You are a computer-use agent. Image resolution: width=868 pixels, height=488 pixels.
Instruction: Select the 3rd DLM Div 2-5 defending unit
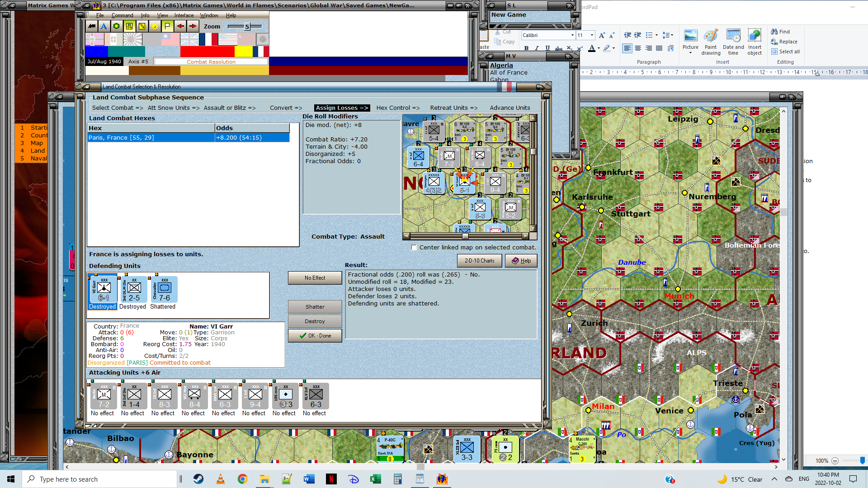[x=133, y=289]
